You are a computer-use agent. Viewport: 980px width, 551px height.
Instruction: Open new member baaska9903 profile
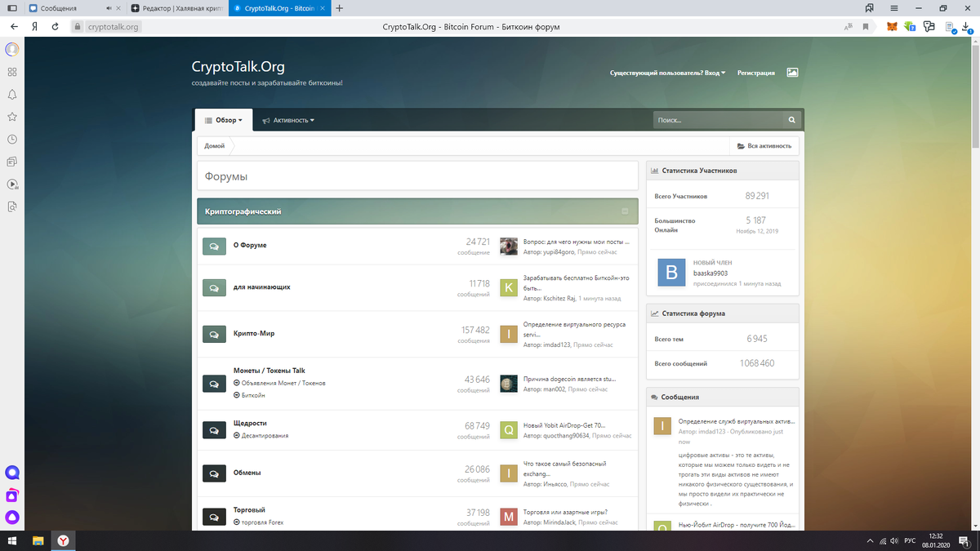pos(710,273)
